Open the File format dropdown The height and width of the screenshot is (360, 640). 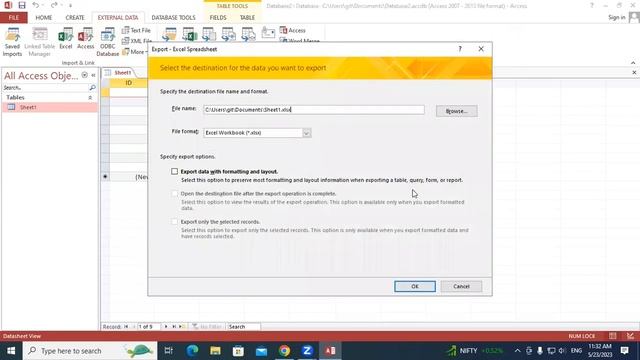tap(307, 133)
